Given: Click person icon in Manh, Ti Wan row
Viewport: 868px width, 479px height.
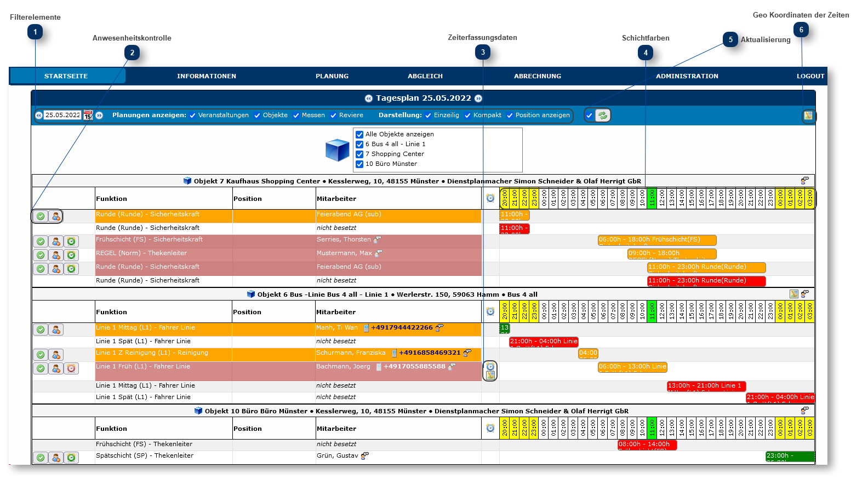Looking at the screenshot, I should click(x=56, y=330).
